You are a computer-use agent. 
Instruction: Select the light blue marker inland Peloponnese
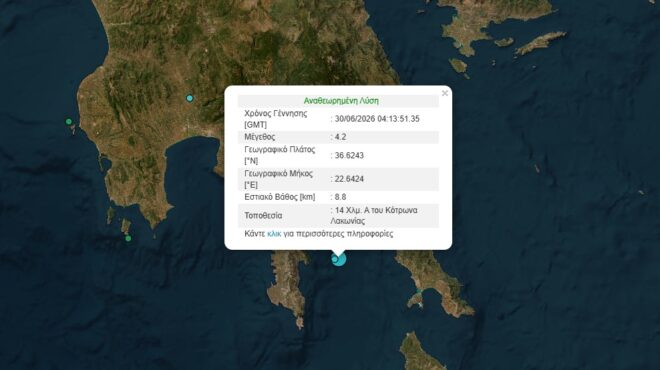click(x=190, y=98)
